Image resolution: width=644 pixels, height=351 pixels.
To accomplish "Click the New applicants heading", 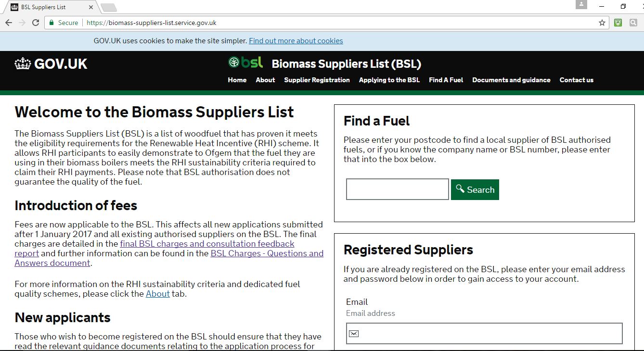I will point(63,318).
